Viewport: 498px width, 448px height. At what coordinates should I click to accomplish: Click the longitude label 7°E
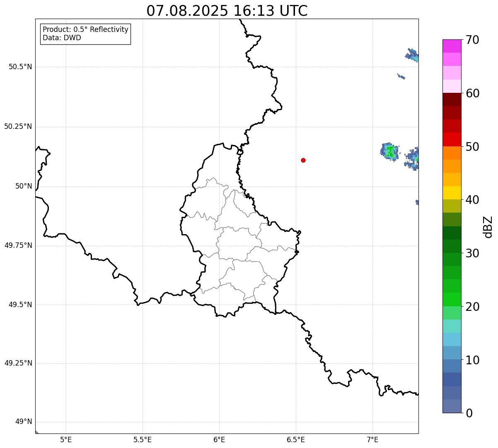click(372, 440)
